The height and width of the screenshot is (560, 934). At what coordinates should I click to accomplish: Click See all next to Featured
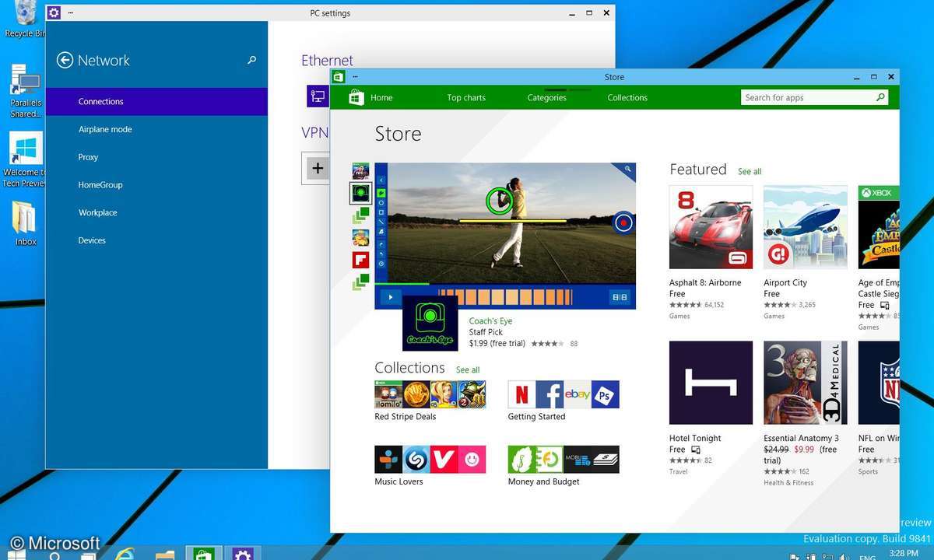[x=750, y=172]
